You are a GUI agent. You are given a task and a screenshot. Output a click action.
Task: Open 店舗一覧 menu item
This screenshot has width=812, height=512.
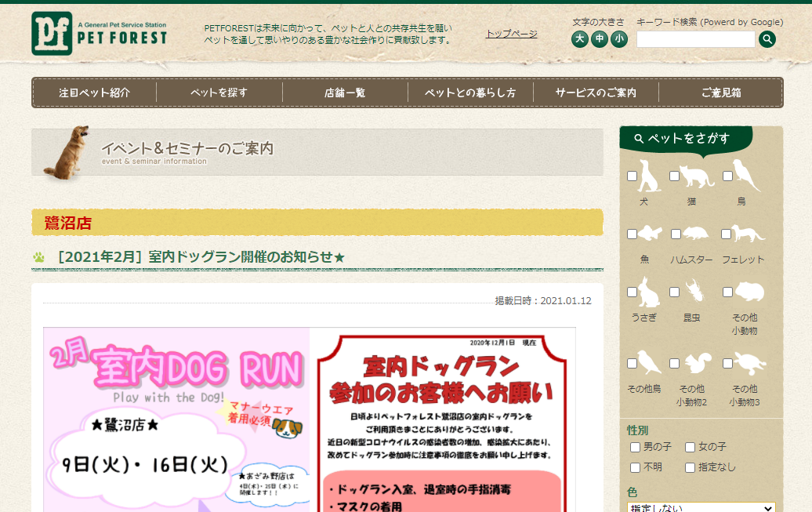coord(345,93)
